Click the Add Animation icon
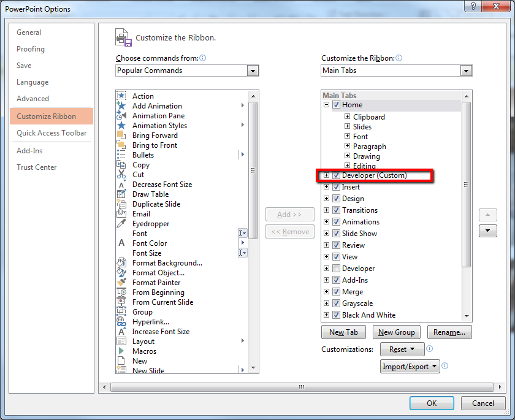This screenshot has height=420, width=515. click(x=121, y=105)
